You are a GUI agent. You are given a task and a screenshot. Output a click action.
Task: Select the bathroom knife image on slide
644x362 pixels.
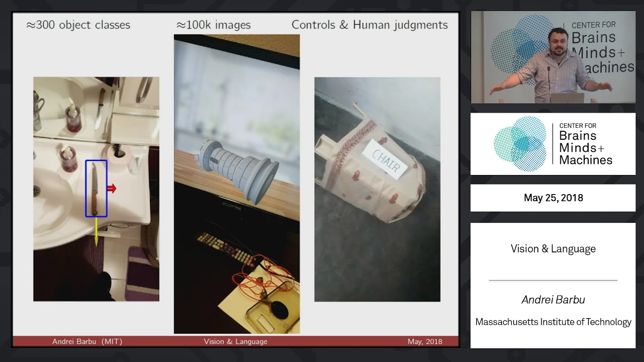tap(96, 189)
